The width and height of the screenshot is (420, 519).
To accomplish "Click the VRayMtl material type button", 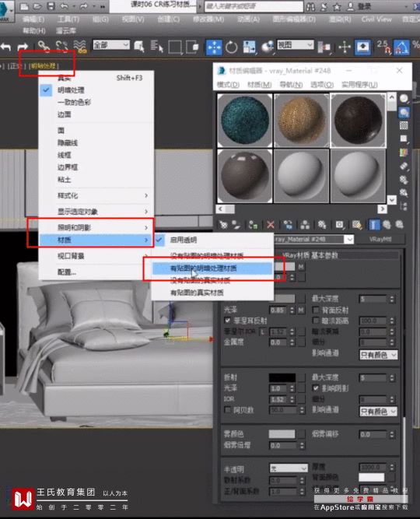I will click(x=380, y=240).
